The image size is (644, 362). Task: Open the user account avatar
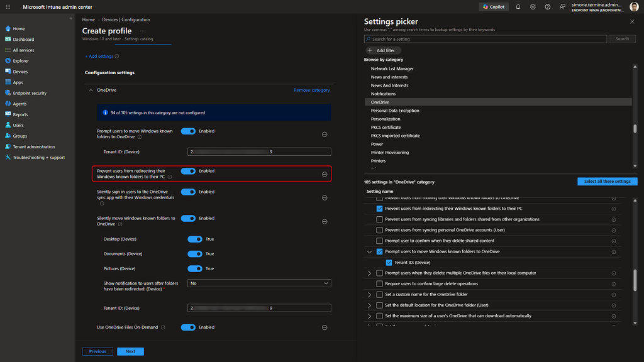pos(634,6)
